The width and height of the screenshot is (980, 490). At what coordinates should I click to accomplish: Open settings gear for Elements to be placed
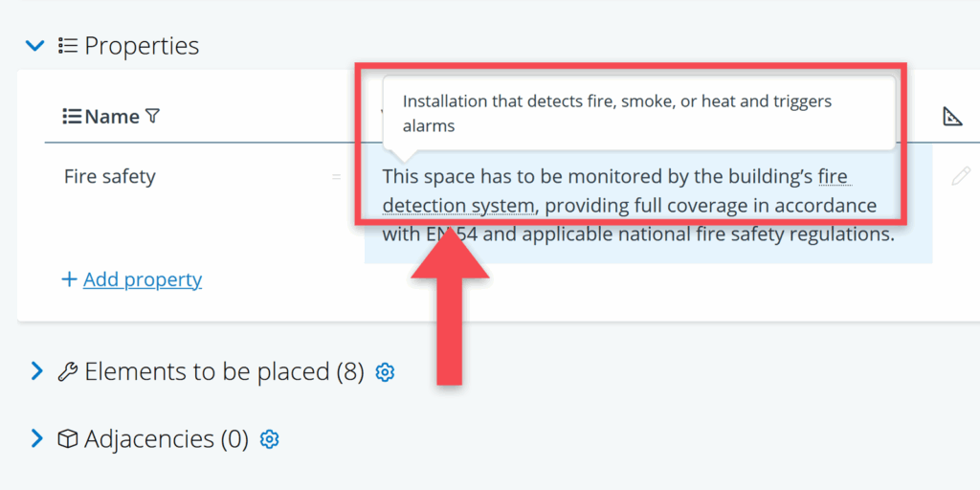[x=385, y=372]
